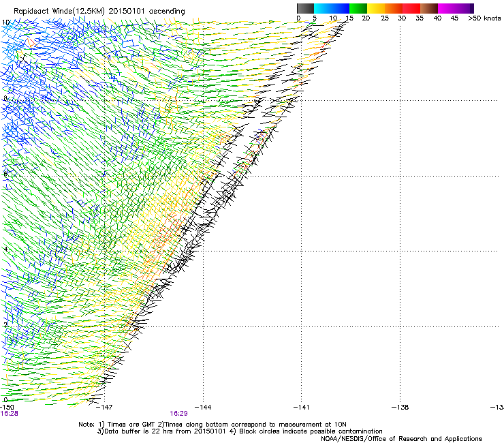Click the legend label '35'
This screenshot has height=443, width=504.
[420, 18]
